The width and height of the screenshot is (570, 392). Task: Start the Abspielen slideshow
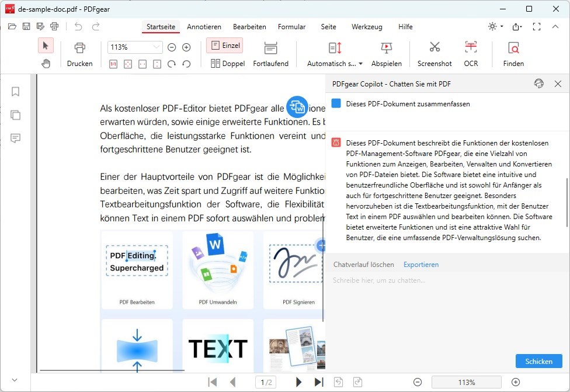pos(386,54)
